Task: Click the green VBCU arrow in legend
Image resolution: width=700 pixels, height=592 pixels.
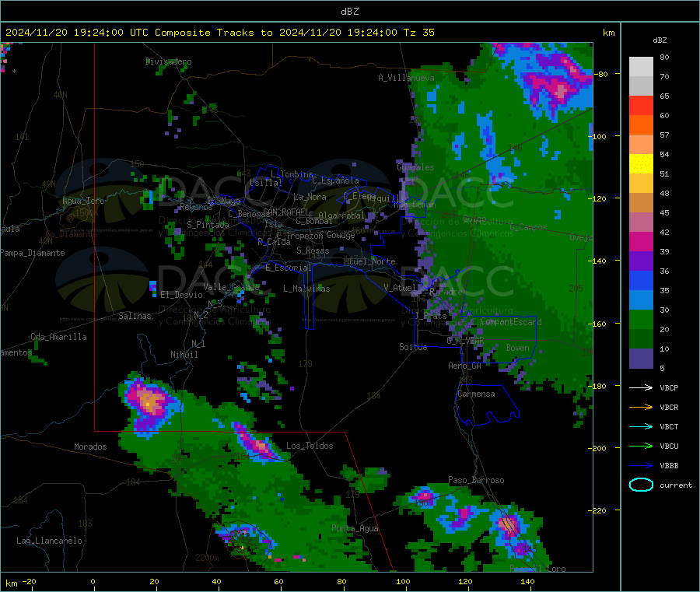Action: (x=641, y=446)
